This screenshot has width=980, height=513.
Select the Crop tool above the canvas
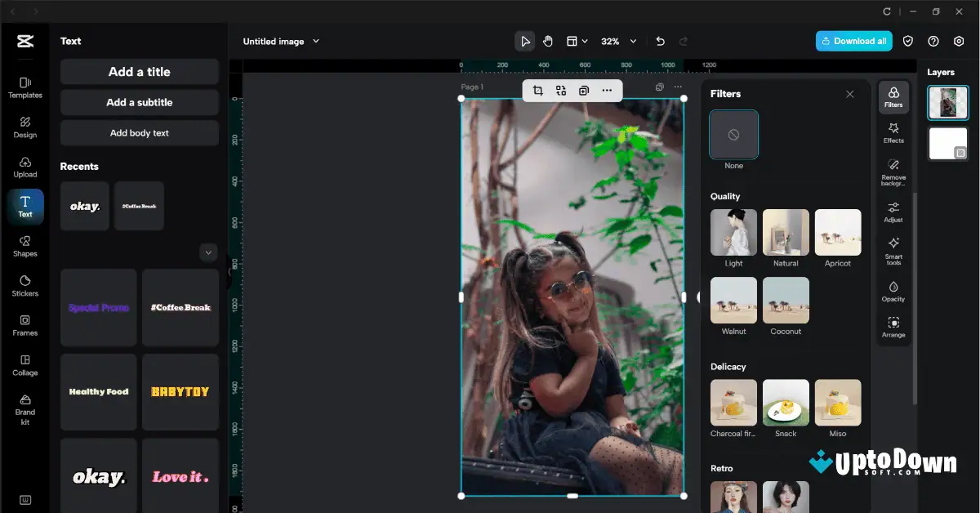pyautogui.click(x=537, y=91)
